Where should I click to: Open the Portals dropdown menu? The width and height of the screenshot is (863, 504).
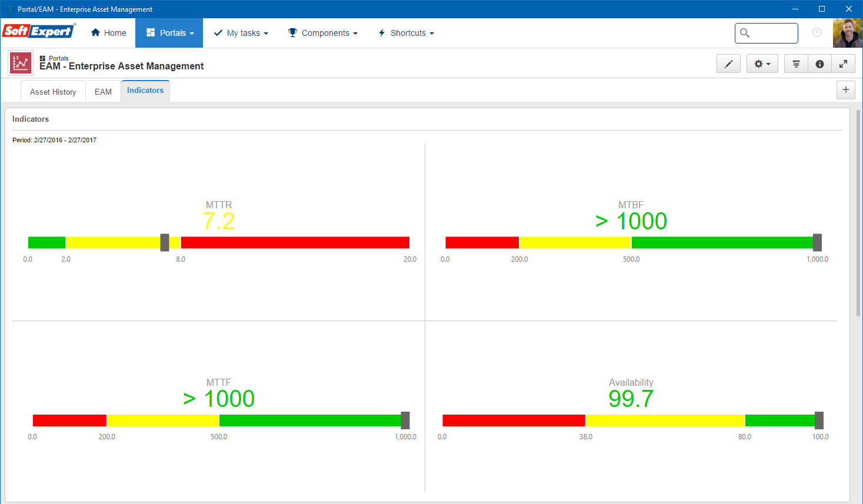point(169,33)
